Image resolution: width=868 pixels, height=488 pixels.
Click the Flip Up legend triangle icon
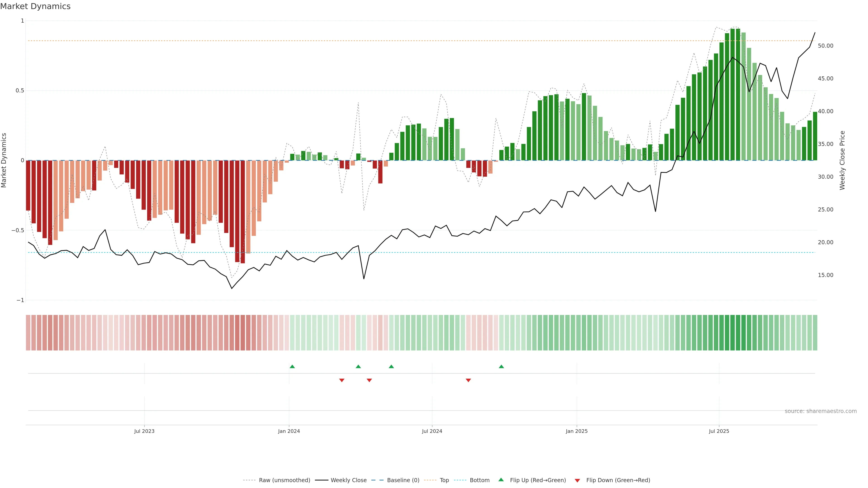(x=501, y=480)
